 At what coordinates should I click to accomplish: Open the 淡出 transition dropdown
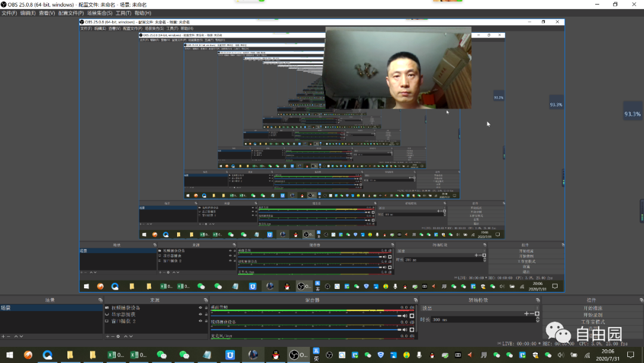[x=479, y=308]
